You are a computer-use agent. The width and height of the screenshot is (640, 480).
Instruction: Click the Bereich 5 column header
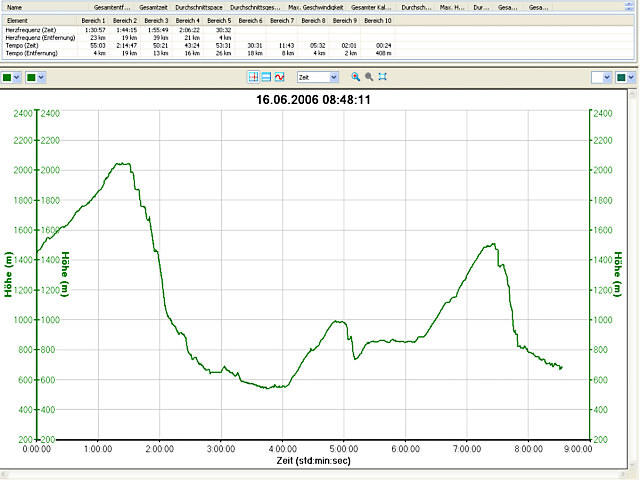pyautogui.click(x=219, y=20)
